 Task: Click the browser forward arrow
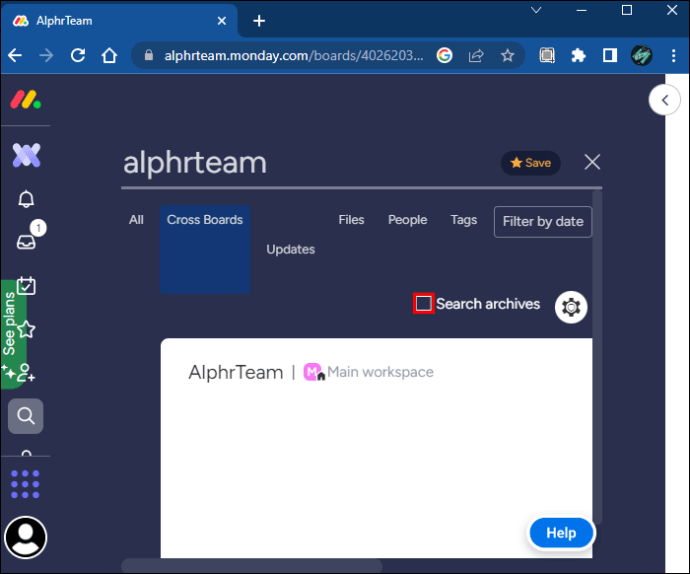pyautogui.click(x=46, y=55)
